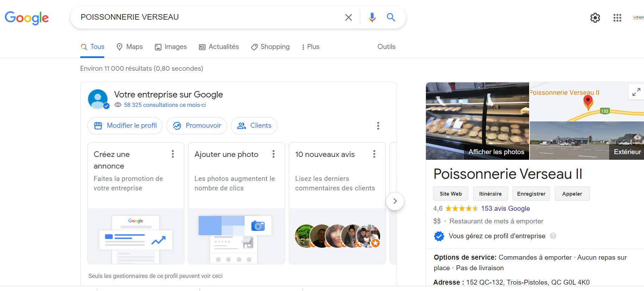Open the 58 325 consultations ce mois-ci link
This screenshot has width=644, height=291.
coord(165,105)
